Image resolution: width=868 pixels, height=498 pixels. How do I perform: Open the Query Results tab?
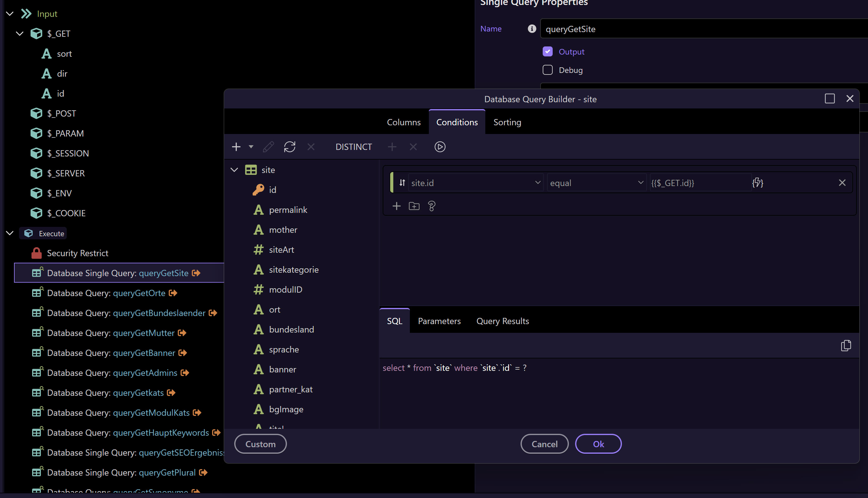click(x=502, y=321)
